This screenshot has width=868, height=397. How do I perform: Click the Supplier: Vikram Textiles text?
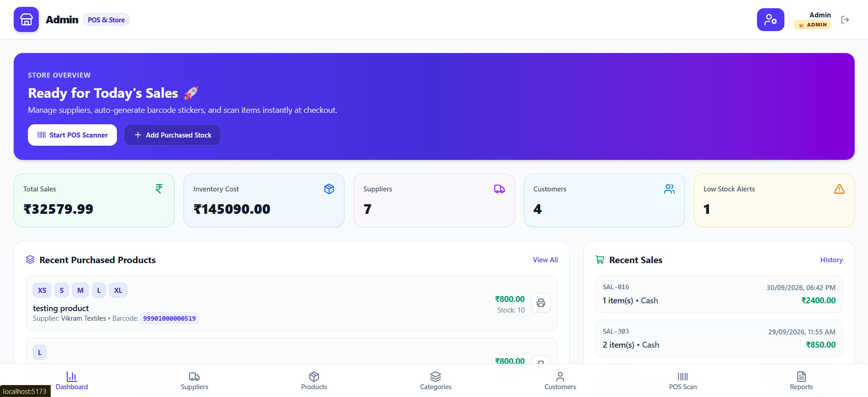click(69, 318)
